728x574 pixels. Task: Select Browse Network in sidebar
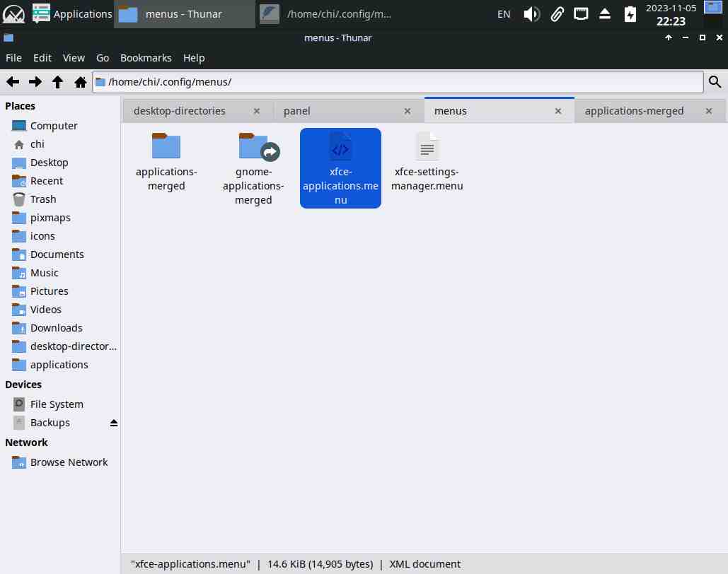[x=69, y=462]
